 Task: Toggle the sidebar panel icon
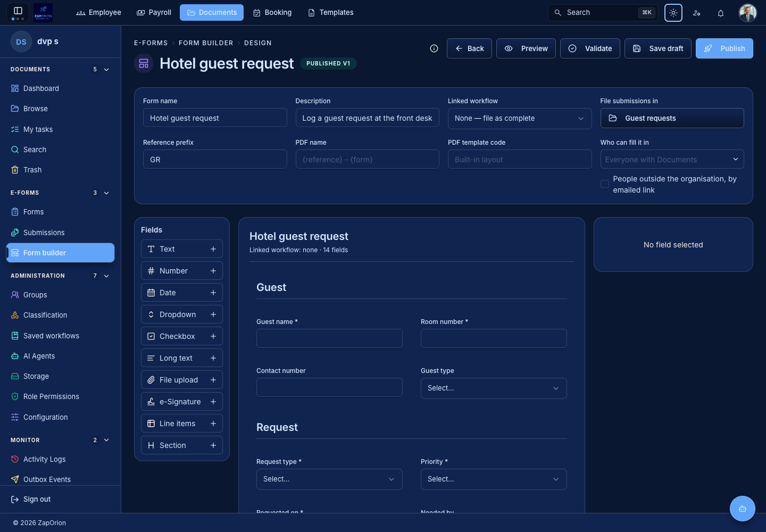18,11
